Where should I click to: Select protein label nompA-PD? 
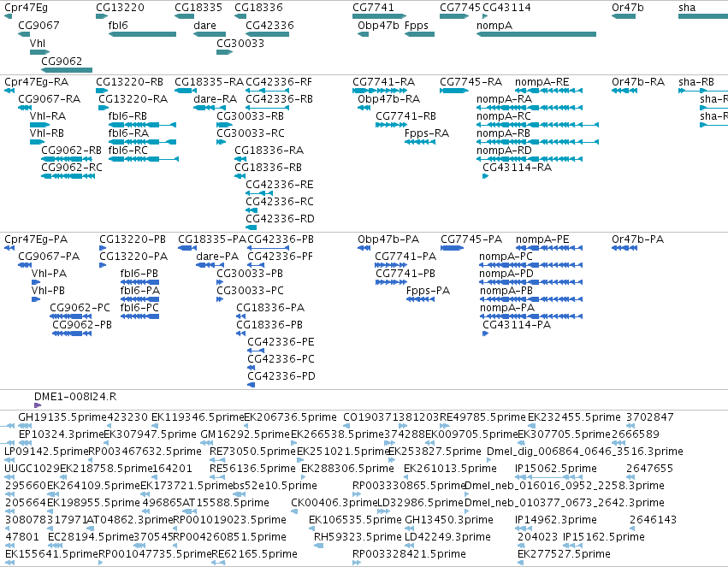(x=506, y=274)
